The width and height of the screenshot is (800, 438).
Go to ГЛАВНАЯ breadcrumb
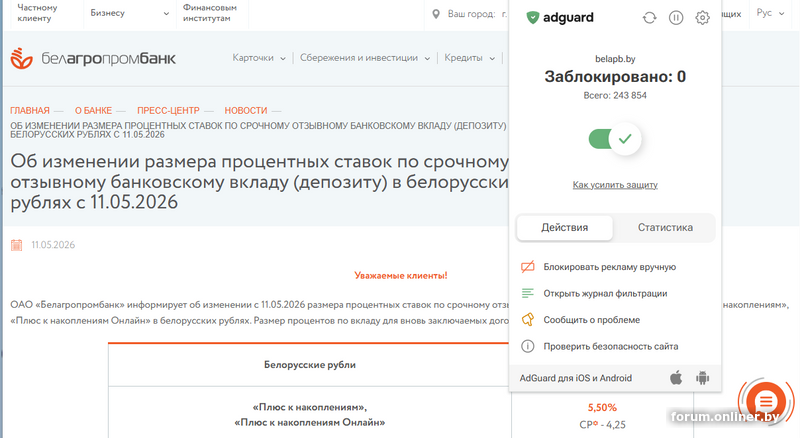pyautogui.click(x=30, y=111)
